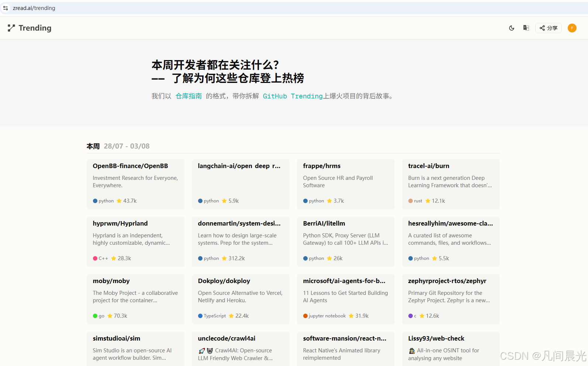
Task: Click the rocket emoji on crawl4ai card
Action: tap(201, 351)
